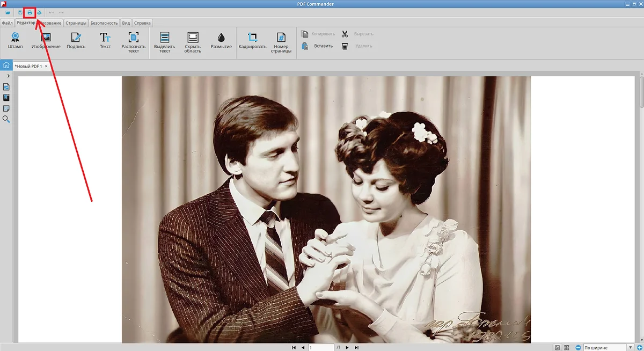This screenshot has width=644, height=351.
Task: Expand the left sidebar panel chevron
Action: [8, 76]
